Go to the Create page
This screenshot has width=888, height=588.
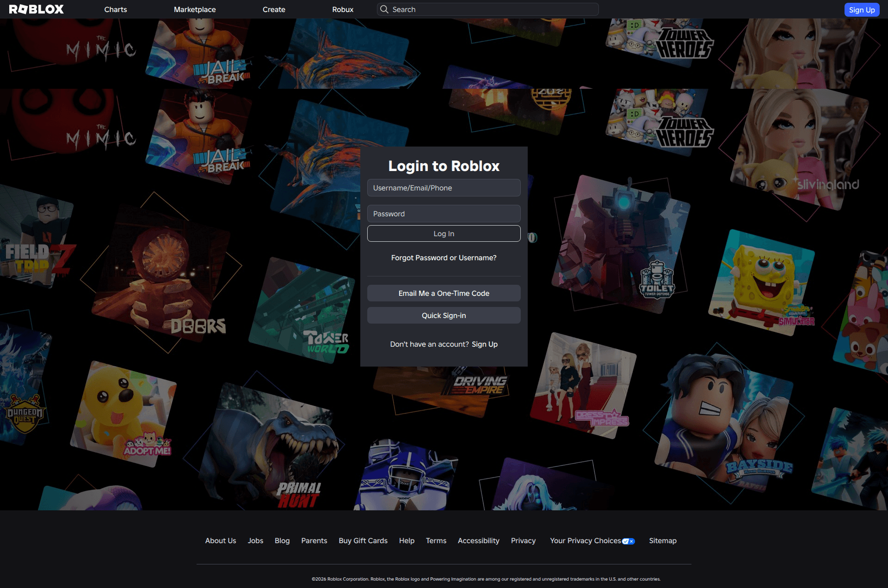(274, 9)
